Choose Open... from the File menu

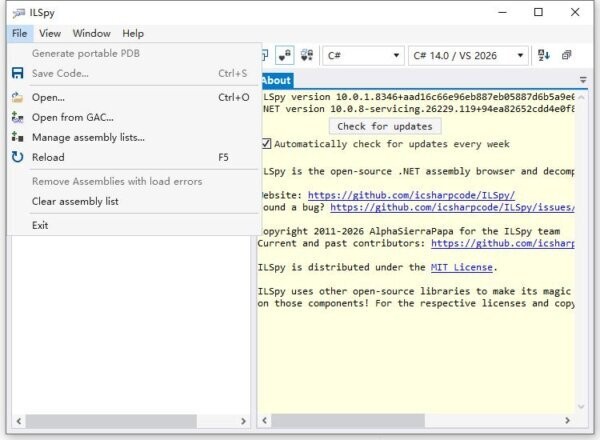[133, 98]
